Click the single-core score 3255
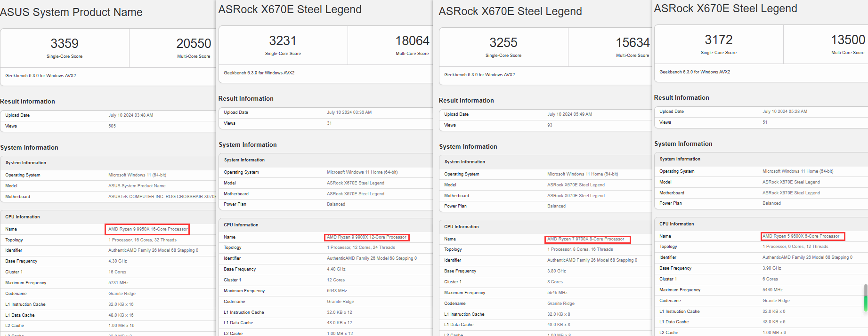 point(503,42)
